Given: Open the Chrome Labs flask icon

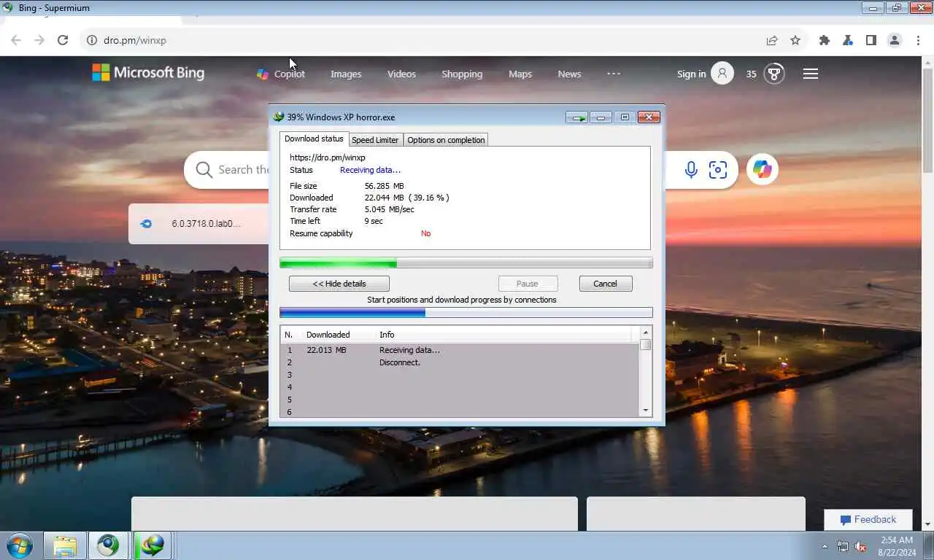Looking at the screenshot, I should click(x=848, y=40).
